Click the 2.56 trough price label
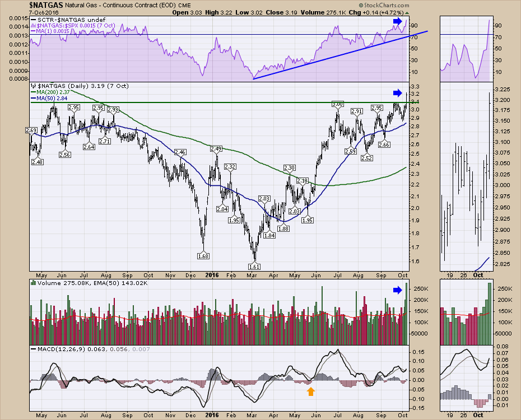This screenshot has width=521, height=420. coord(64,155)
